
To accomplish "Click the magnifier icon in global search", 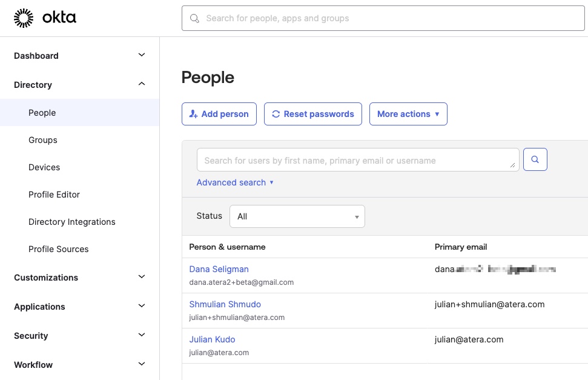I will [x=194, y=18].
